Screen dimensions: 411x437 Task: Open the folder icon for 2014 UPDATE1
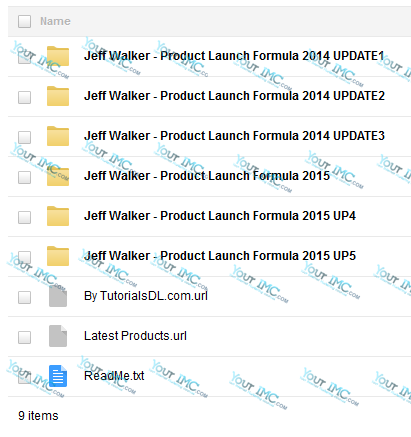(x=58, y=56)
